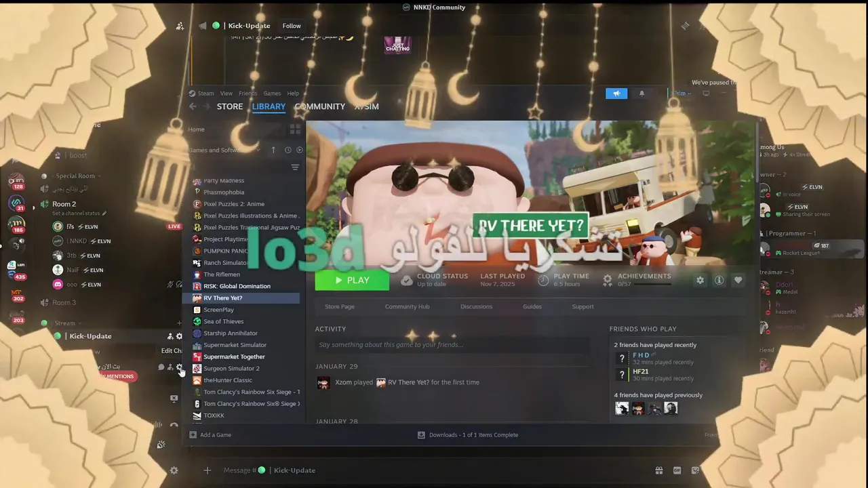868x488 pixels.
Task: Open the Room 3 voice channel in Discord
Action: [x=64, y=302]
